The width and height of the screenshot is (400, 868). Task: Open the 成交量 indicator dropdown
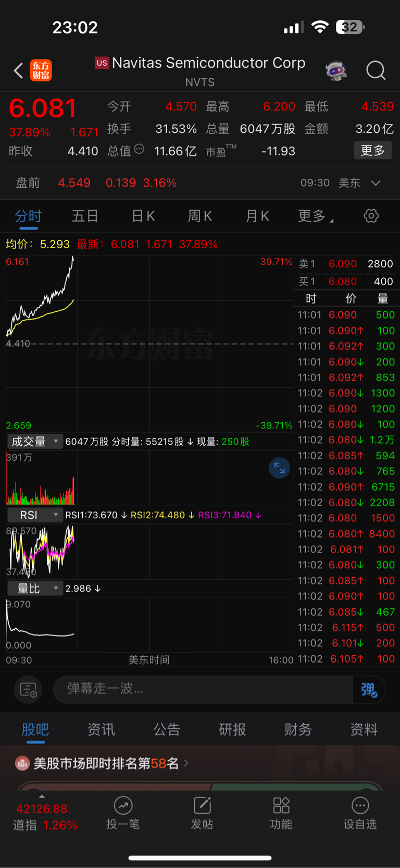pos(34,442)
